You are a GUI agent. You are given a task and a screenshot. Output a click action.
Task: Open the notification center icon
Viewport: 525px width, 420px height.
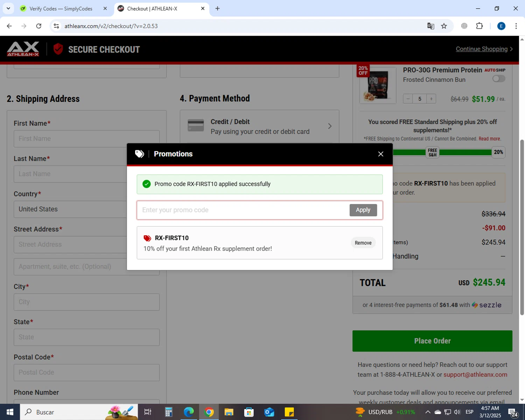pyautogui.click(x=513, y=413)
